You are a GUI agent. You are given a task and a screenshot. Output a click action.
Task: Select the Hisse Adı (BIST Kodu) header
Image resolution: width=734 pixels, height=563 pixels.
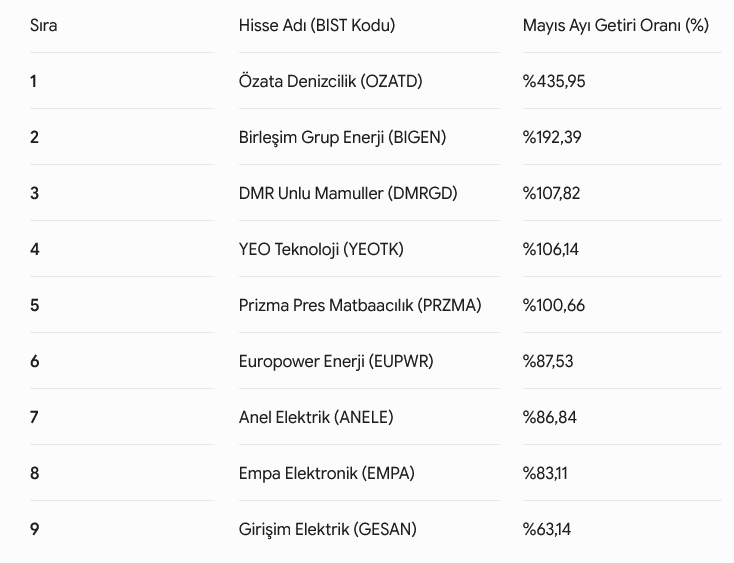(x=317, y=25)
